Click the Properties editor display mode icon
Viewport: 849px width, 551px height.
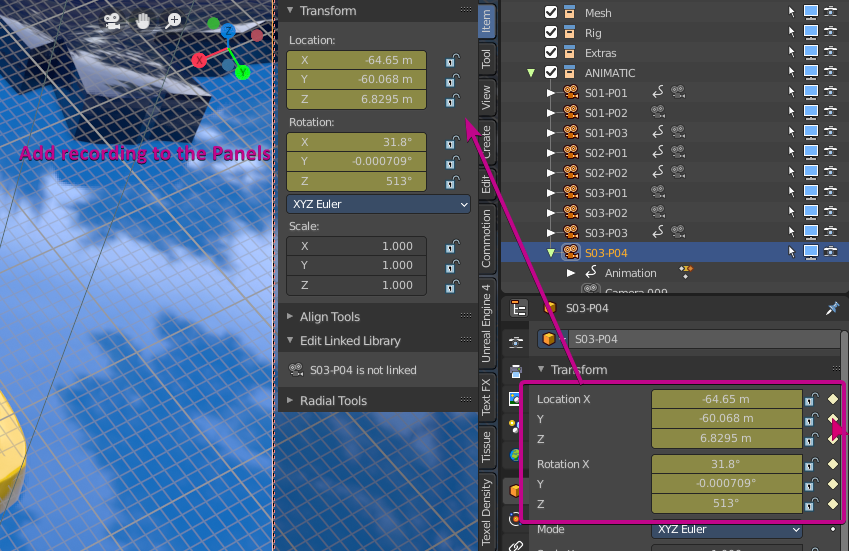[x=519, y=309]
